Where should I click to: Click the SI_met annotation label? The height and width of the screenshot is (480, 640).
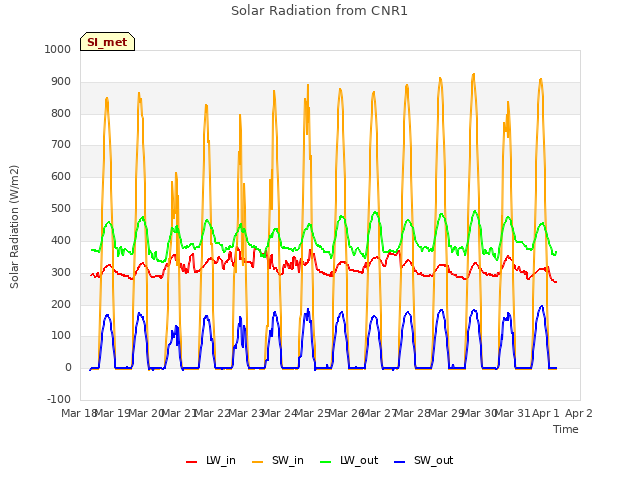pos(107,42)
